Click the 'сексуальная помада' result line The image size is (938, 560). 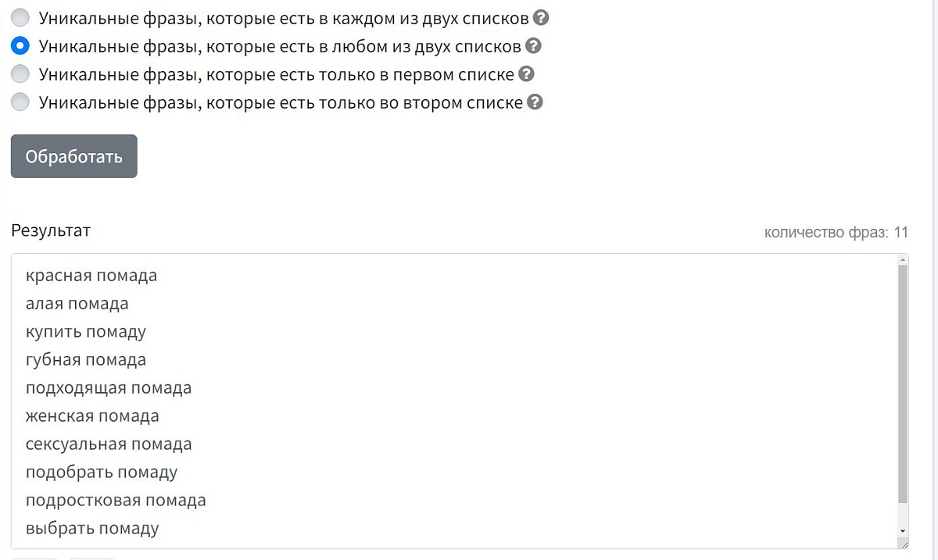109,444
